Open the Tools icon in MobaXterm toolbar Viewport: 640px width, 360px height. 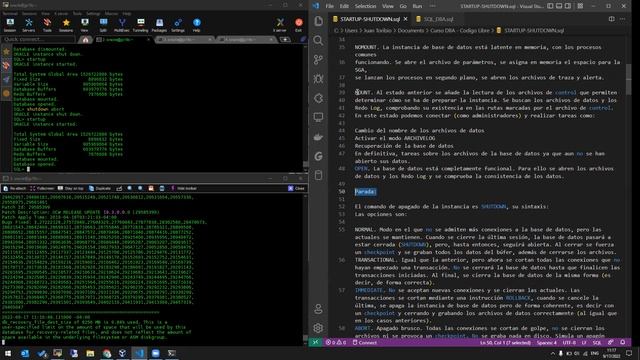[x=47, y=25]
